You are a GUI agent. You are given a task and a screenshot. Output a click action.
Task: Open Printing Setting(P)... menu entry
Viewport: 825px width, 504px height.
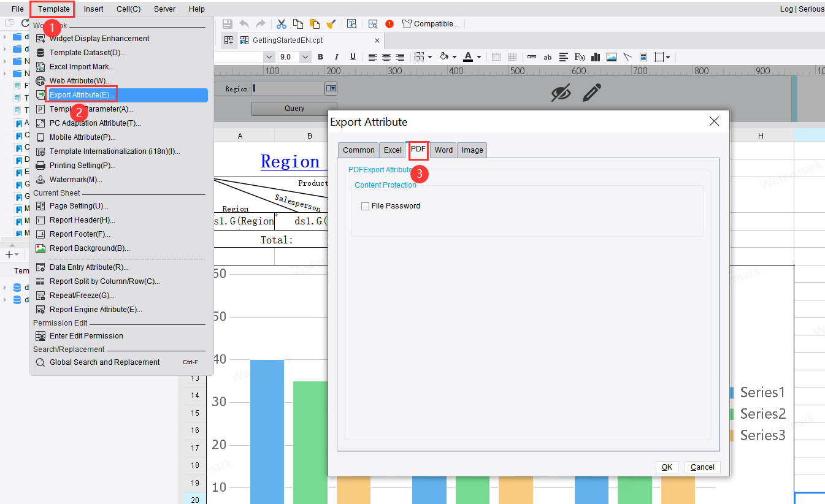120,166
